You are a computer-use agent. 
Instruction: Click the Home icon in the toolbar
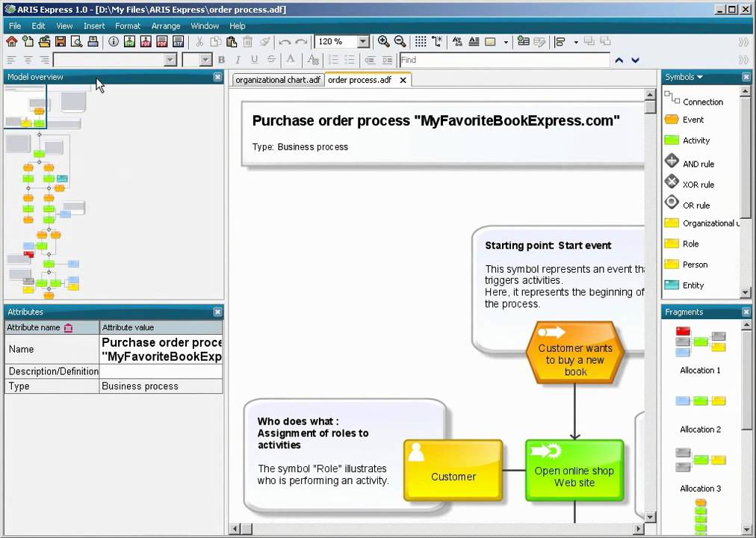11,41
